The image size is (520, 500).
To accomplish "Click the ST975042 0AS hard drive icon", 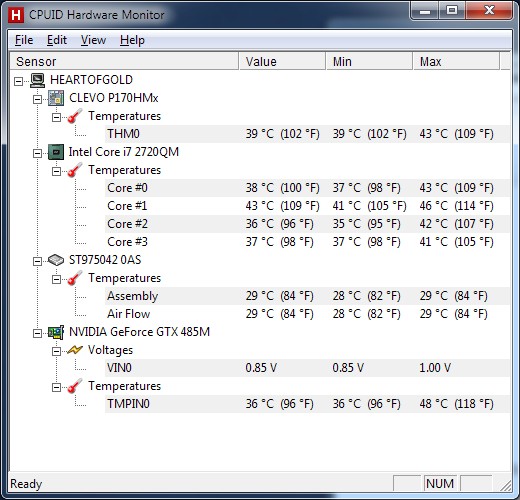I will [x=56, y=260].
